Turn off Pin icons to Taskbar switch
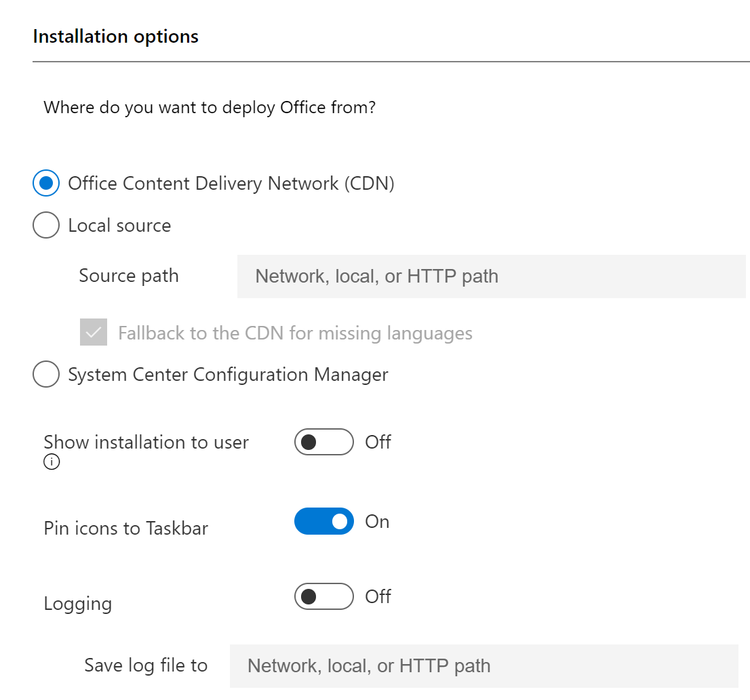This screenshot has height=700, width=750. tap(324, 521)
